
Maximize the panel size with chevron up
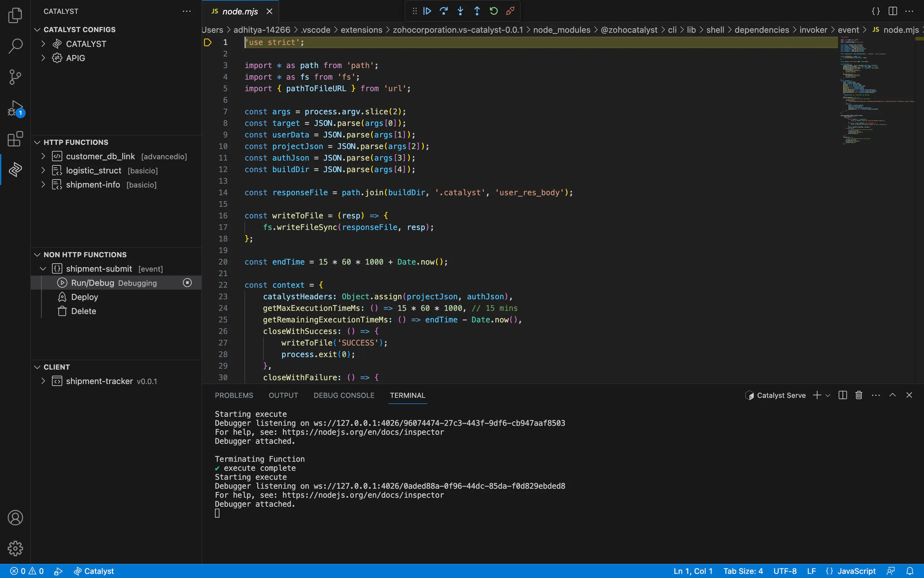point(892,395)
